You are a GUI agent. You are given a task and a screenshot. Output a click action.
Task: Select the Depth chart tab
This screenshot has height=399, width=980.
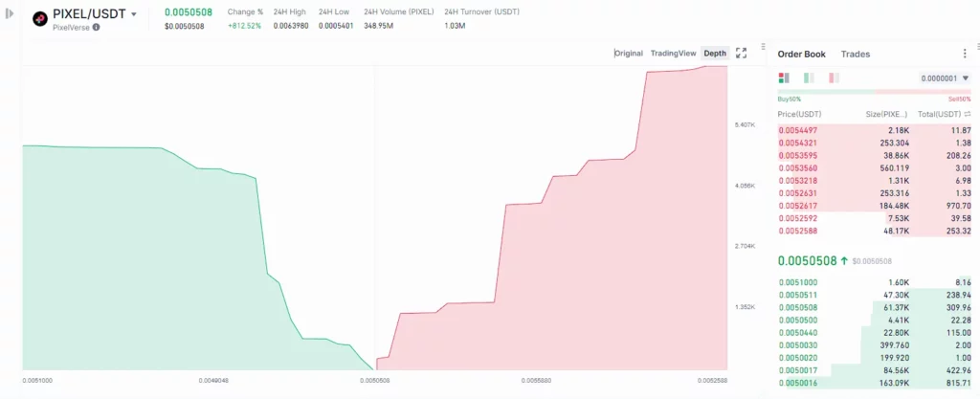click(x=715, y=53)
